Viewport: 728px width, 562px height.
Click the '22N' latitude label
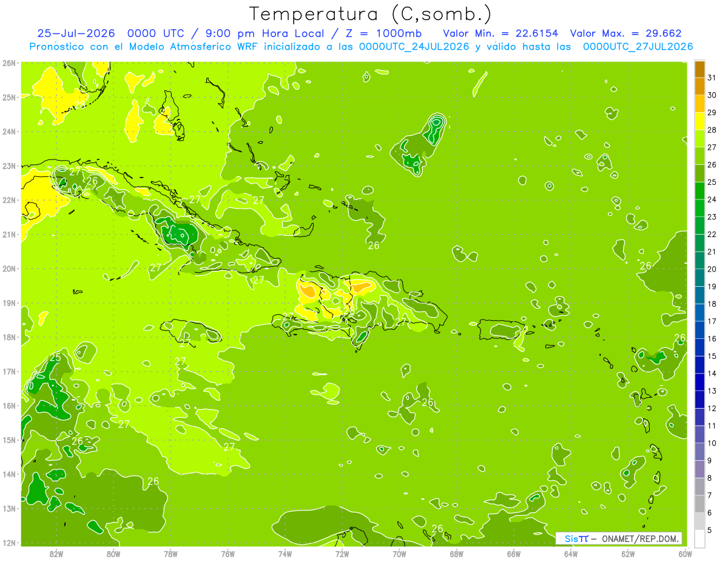(8, 200)
